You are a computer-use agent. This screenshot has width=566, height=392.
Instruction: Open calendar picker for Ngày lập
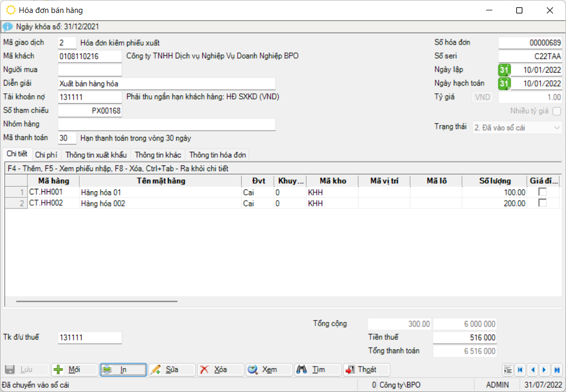pos(504,69)
